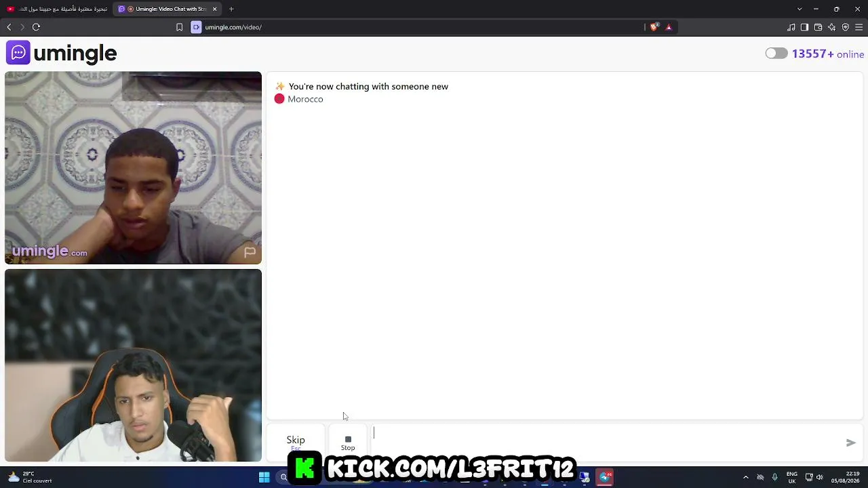Screen dimensions: 868x488
Task: Open the Brave playlist music icon
Action: (791, 27)
